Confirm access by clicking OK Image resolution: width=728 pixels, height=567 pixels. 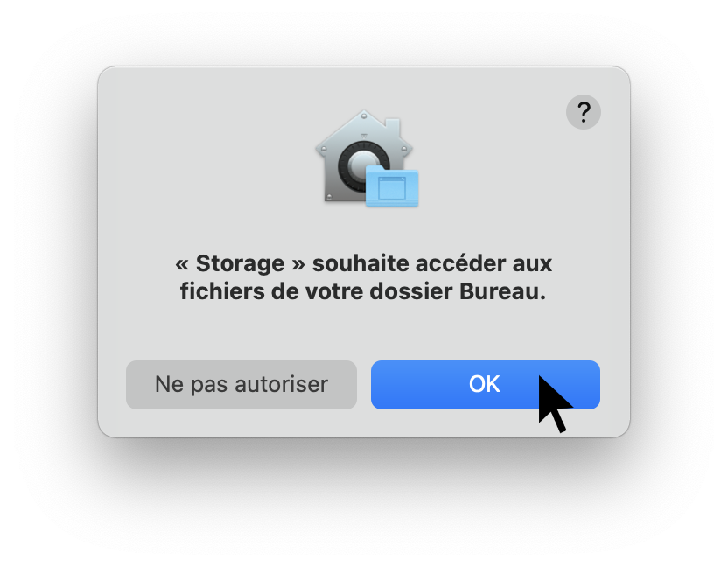click(x=485, y=384)
